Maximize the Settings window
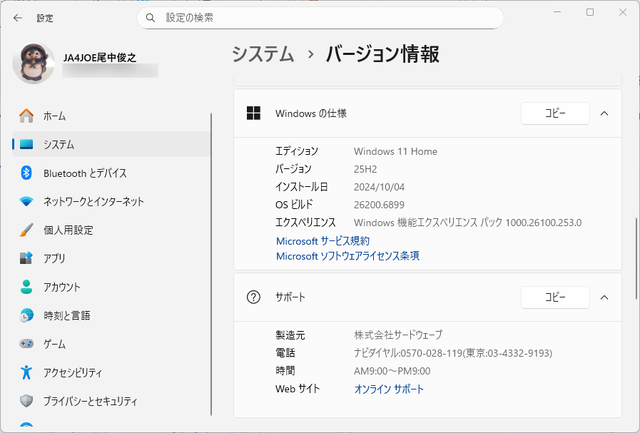 590,12
